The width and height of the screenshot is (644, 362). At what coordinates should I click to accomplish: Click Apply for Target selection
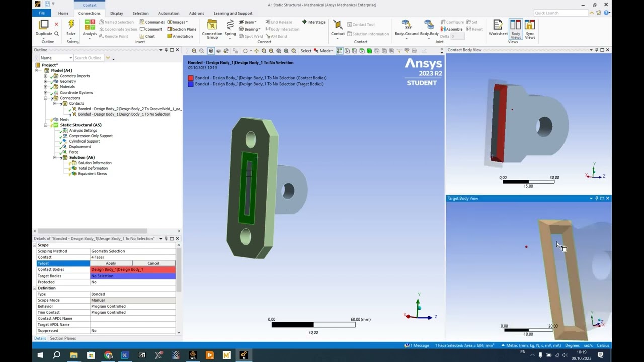[111, 263]
